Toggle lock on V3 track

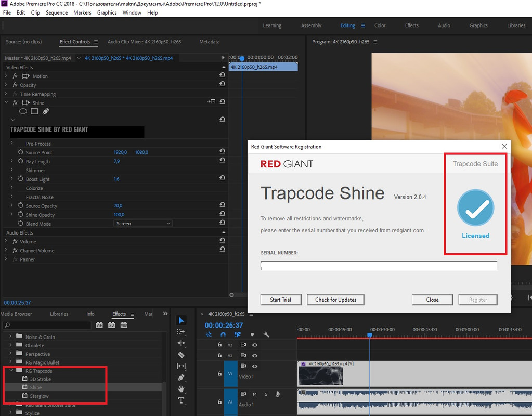tap(219, 345)
